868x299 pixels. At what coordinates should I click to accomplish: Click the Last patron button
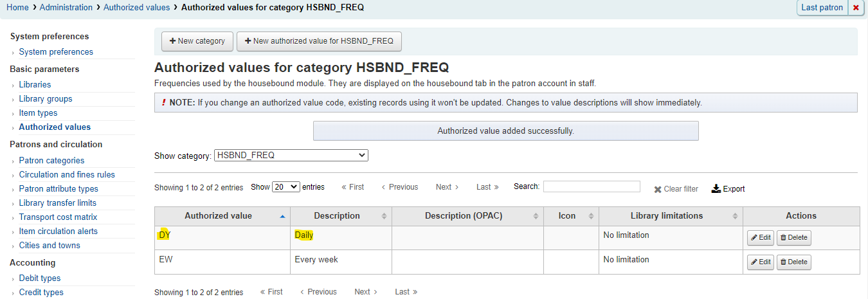822,8
